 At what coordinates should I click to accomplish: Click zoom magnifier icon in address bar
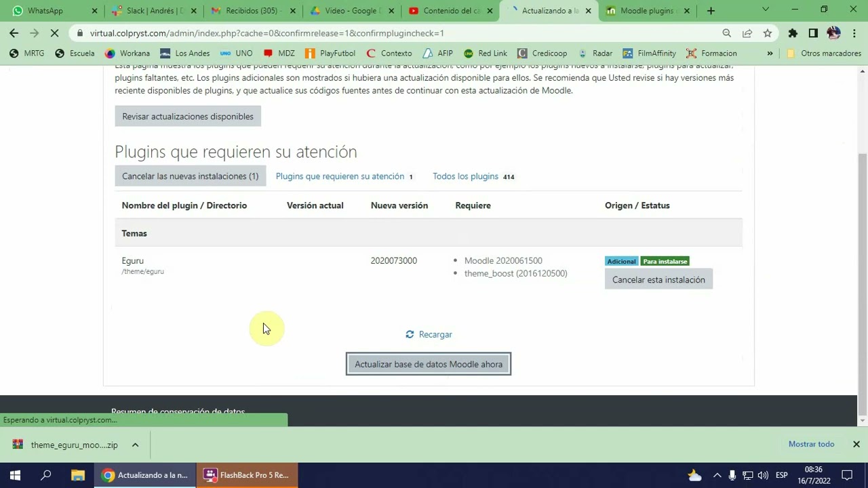pos(727,33)
